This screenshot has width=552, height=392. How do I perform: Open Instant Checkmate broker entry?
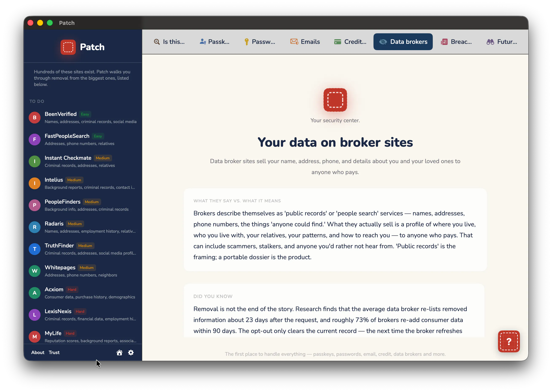tap(83, 161)
